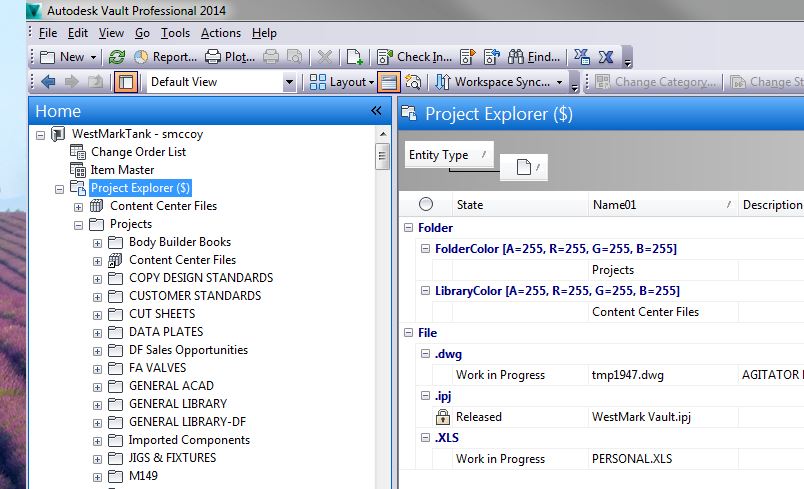Image resolution: width=804 pixels, height=489 pixels.
Task: Select the tmp1947.dwg file row
Action: [x=618, y=375]
